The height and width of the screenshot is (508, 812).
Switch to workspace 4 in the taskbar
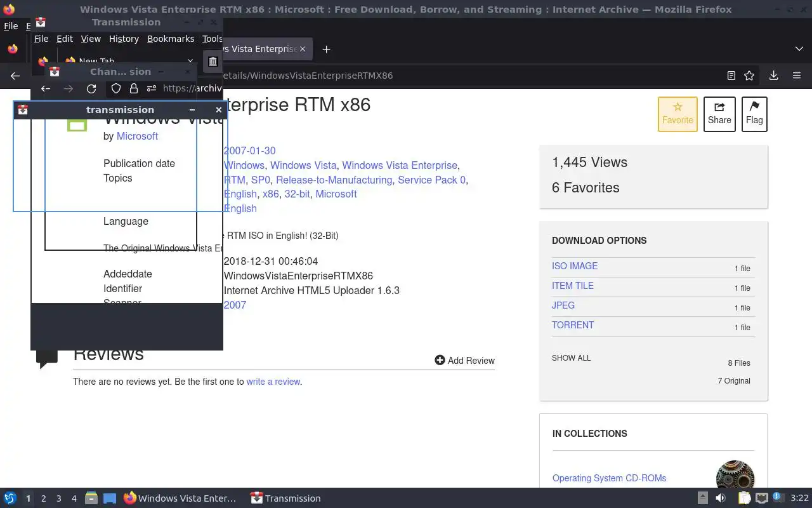[x=74, y=498]
